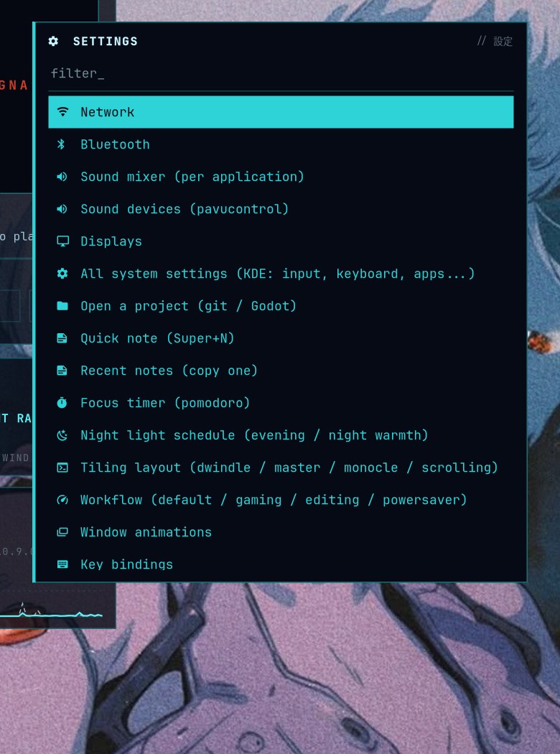Open the Displays entry

pos(281,241)
